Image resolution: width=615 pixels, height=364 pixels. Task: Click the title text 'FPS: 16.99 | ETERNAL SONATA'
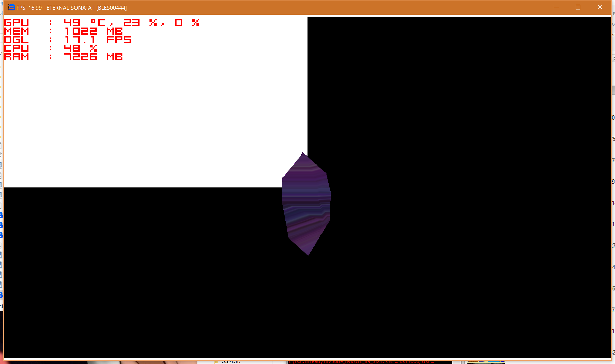[x=54, y=8]
